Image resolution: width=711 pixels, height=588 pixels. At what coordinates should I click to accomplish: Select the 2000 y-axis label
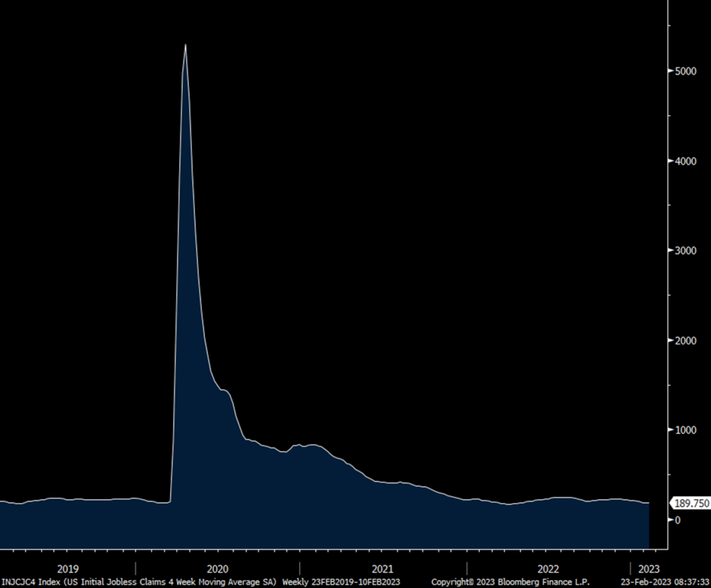(685, 341)
